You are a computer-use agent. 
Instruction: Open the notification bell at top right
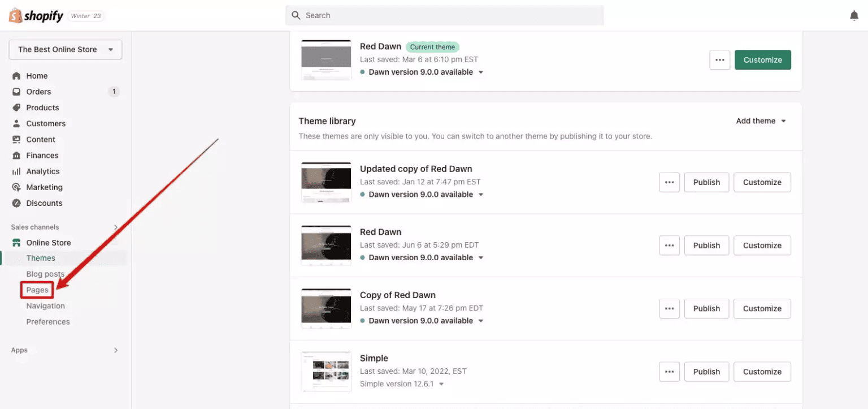coord(854,15)
